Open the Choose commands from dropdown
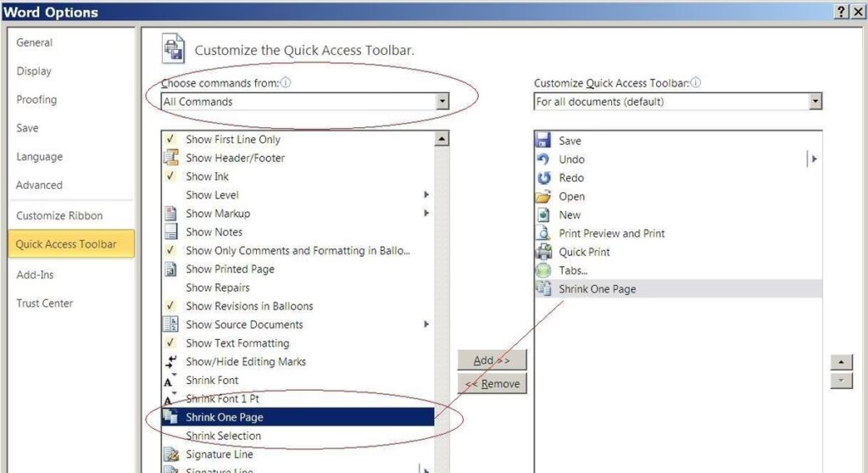868x473 pixels. pyautogui.click(x=442, y=102)
